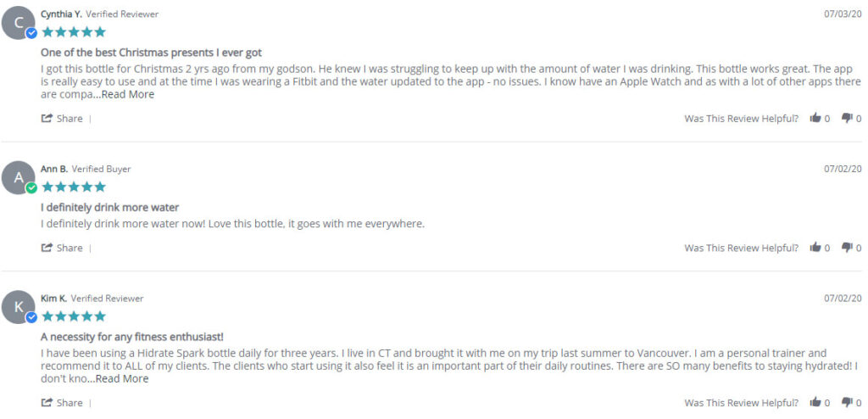This screenshot has width=868, height=419.
Task: Click Cynthia Y. reviewer name
Action: pos(61,14)
